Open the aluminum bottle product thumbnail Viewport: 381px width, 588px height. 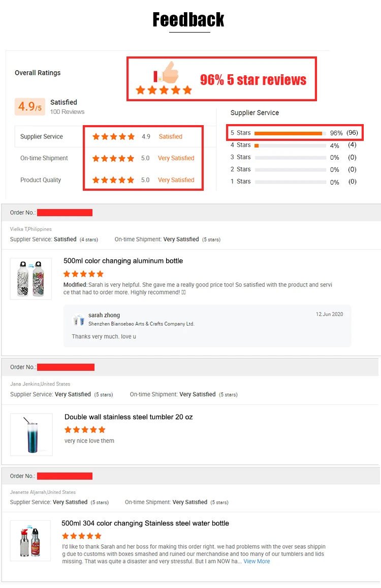pyautogui.click(x=31, y=279)
